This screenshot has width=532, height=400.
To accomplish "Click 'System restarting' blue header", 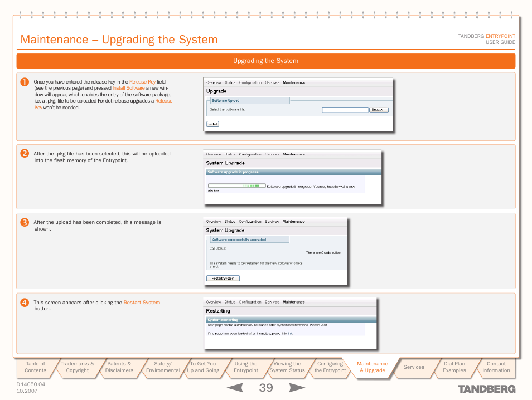I will (291, 320).
